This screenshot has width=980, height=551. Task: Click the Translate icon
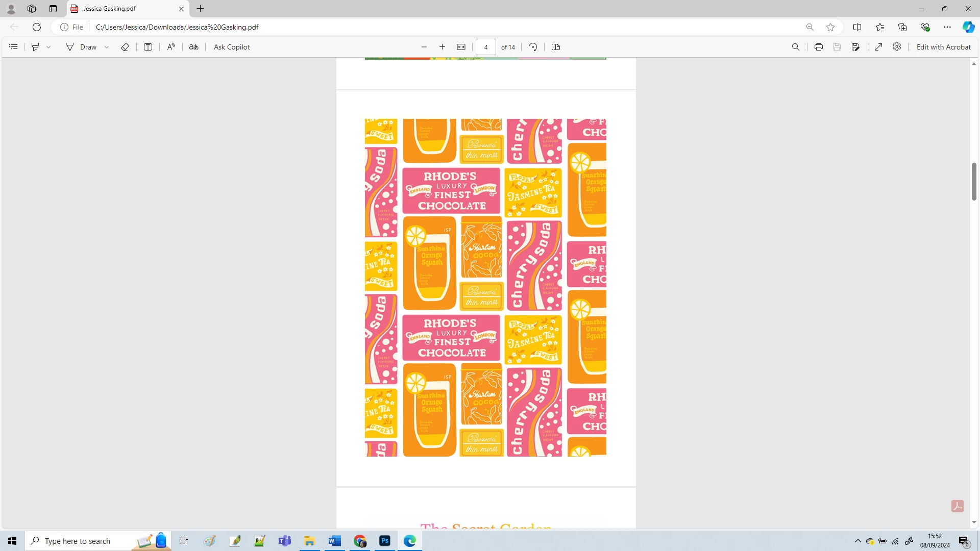point(193,47)
